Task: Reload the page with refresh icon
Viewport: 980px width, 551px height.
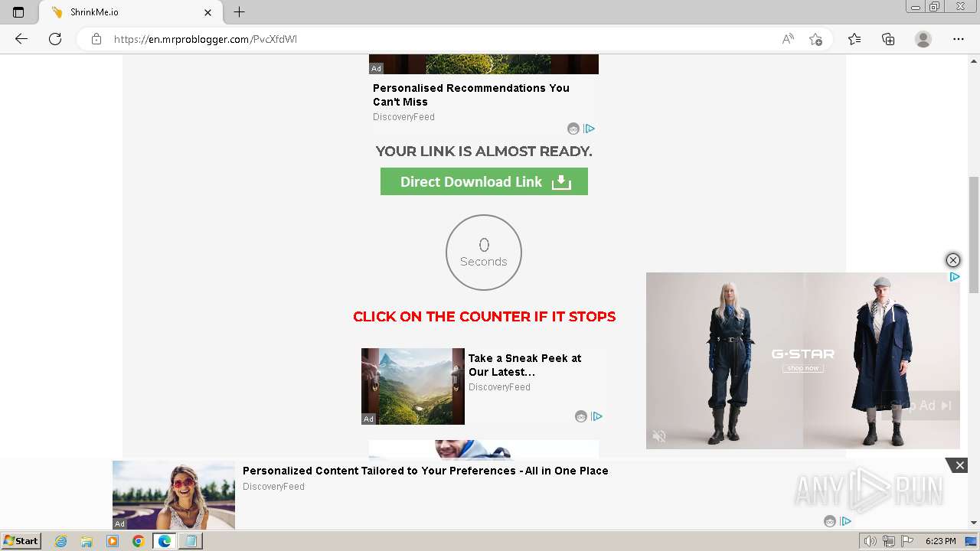Action: point(55,39)
